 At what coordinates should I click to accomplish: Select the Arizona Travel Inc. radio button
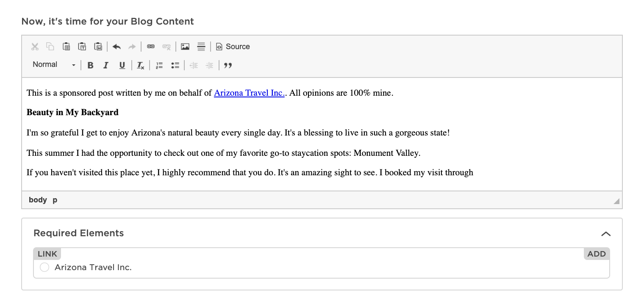[x=44, y=267]
